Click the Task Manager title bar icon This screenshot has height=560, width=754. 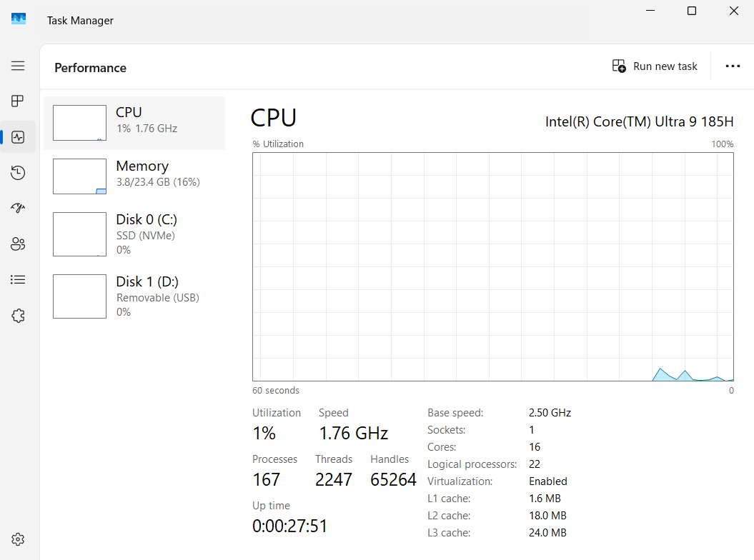[x=19, y=20]
